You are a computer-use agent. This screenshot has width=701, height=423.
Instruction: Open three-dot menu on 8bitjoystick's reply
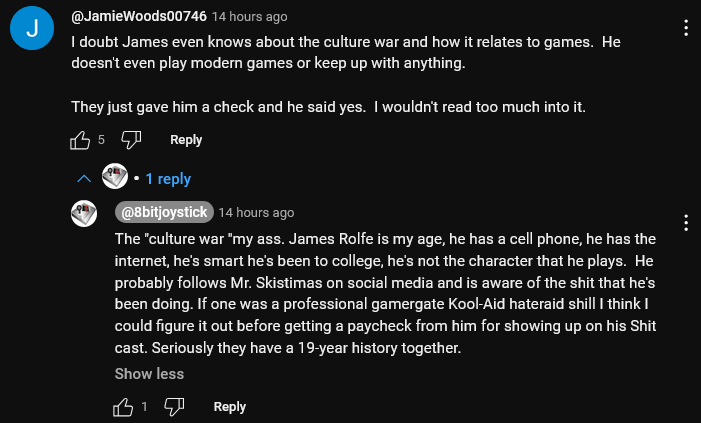[x=686, y=222]
